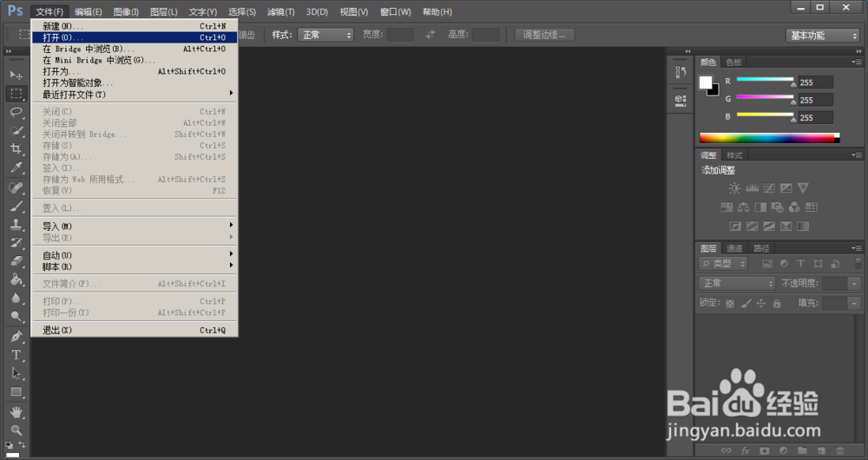Open the 编辑(E) menu
Screen dimensions: 868x460
pos(88,11)
